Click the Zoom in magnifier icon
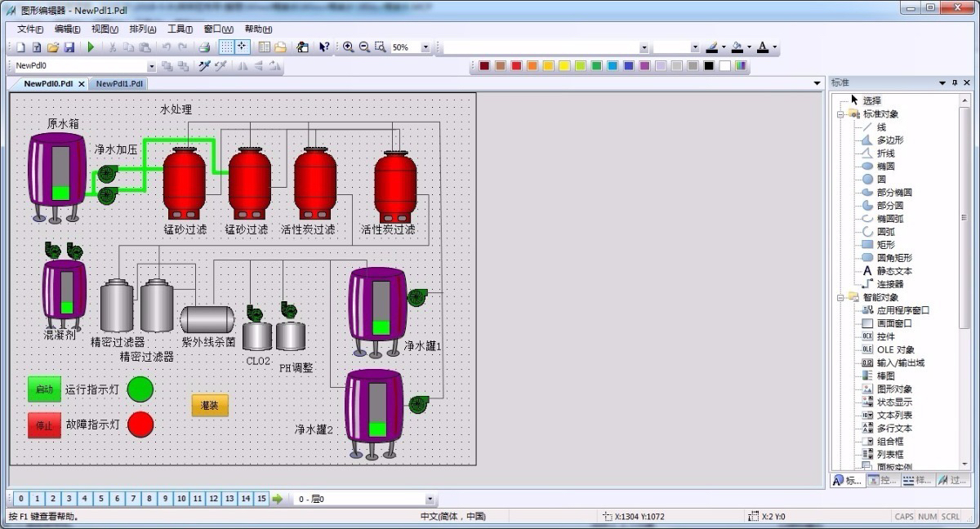 (348, 47)
